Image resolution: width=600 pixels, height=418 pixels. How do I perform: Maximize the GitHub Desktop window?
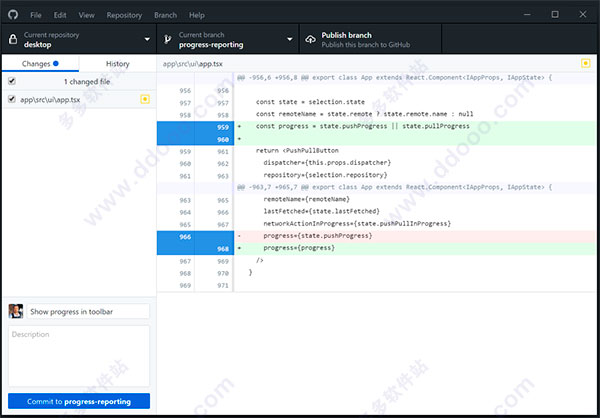pos(555,15)
